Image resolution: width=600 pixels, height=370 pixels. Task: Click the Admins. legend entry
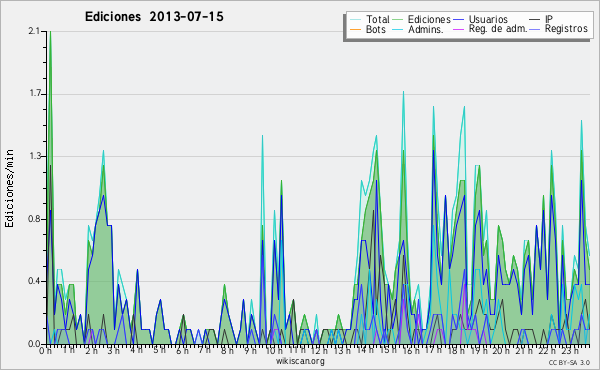click(x=418, y=29)
